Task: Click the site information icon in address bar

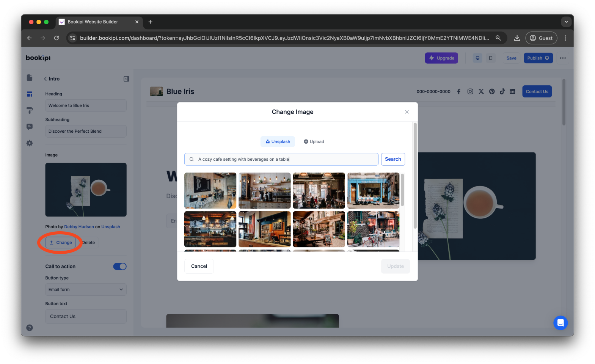Action: pos(73,38)
